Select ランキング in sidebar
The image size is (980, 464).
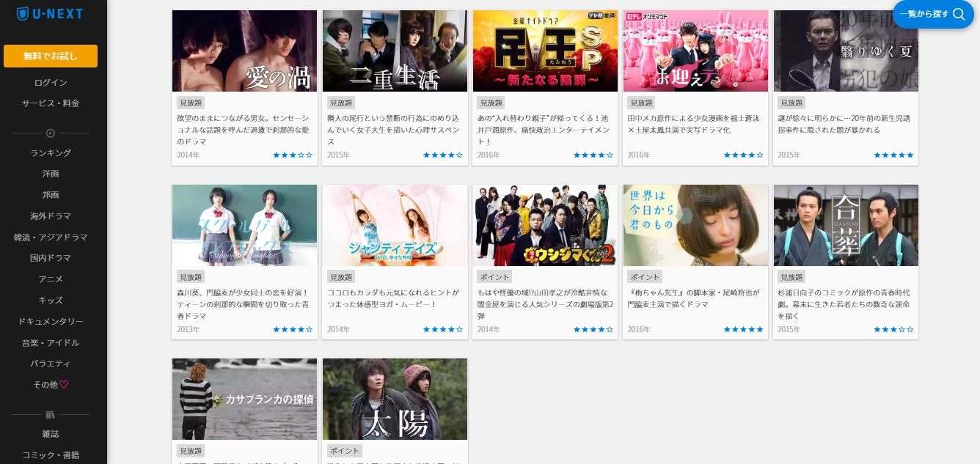(x=51, y=152)
